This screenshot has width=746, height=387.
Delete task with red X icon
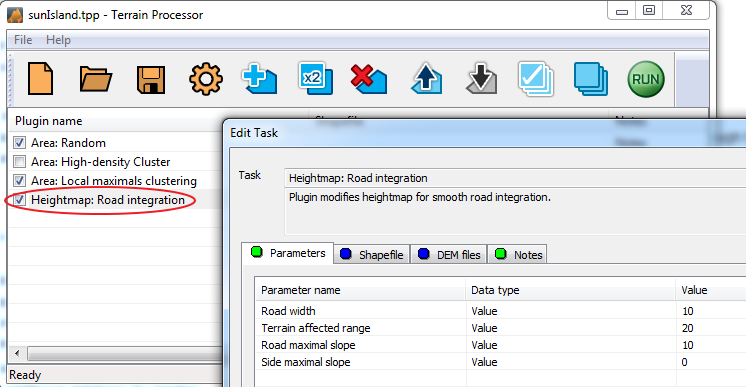(x=369, y=79)
